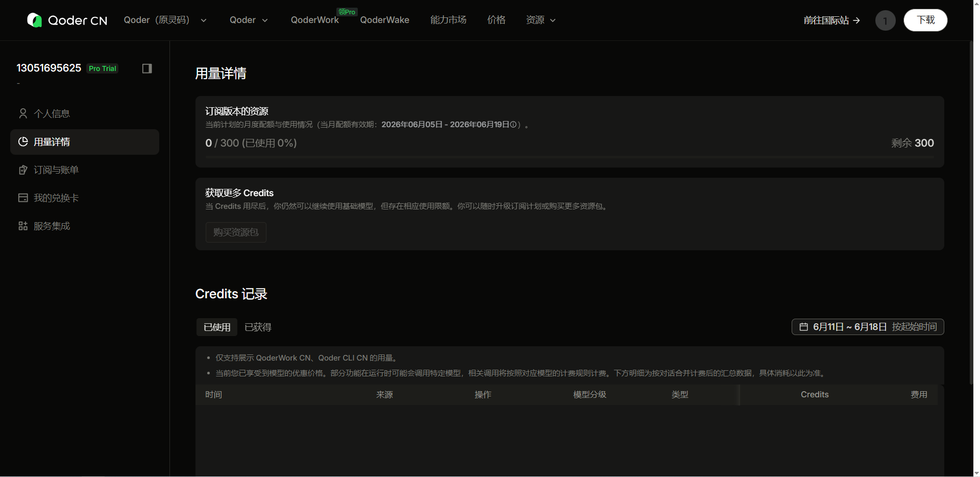Click the person icon beside 个人信息

(x=23, y=113)
